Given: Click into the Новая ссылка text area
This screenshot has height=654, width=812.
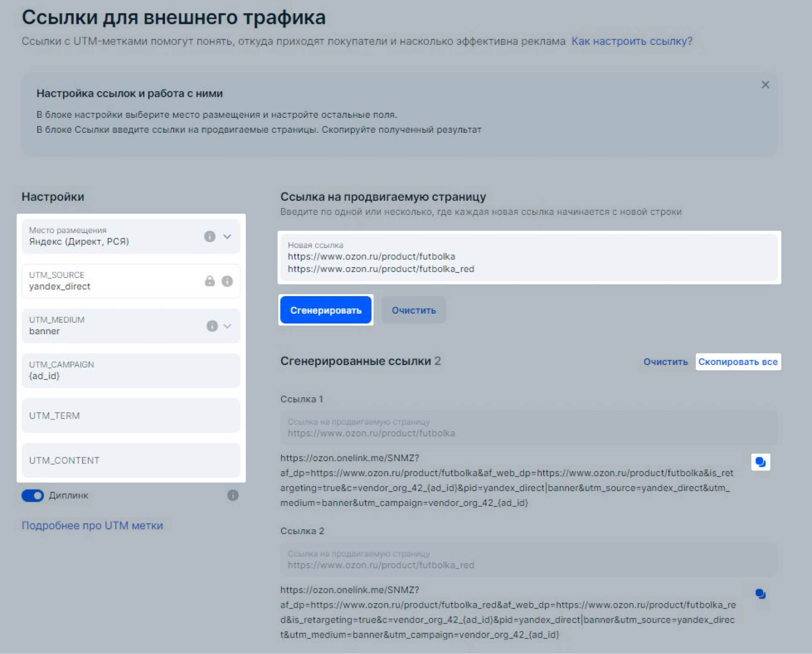Looking at the screenshot, I should (529, 258).
